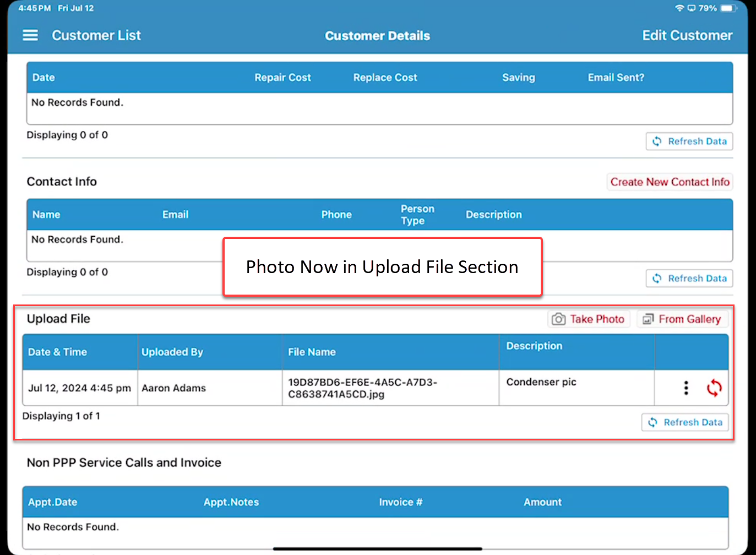Click the Repair Cost column header

[x=282, y=78]
